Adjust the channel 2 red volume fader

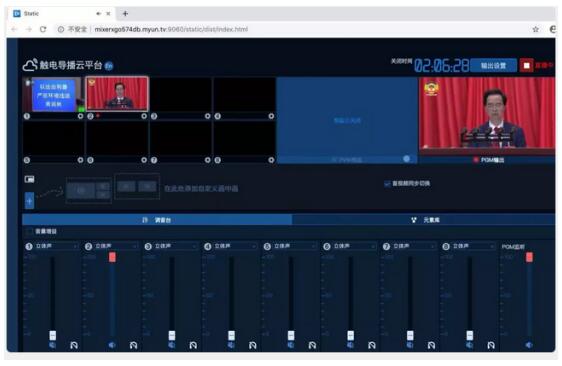click(x=112, y=257)
